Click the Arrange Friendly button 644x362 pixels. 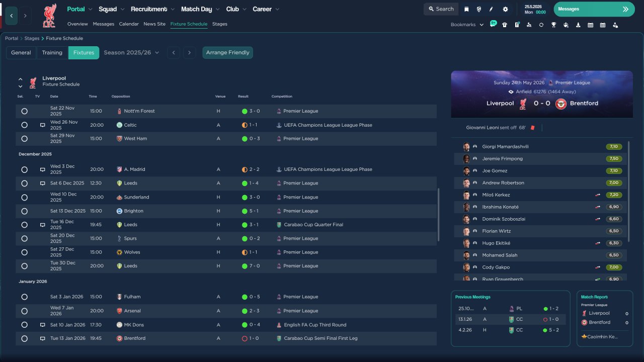click(x=228, y=53)
